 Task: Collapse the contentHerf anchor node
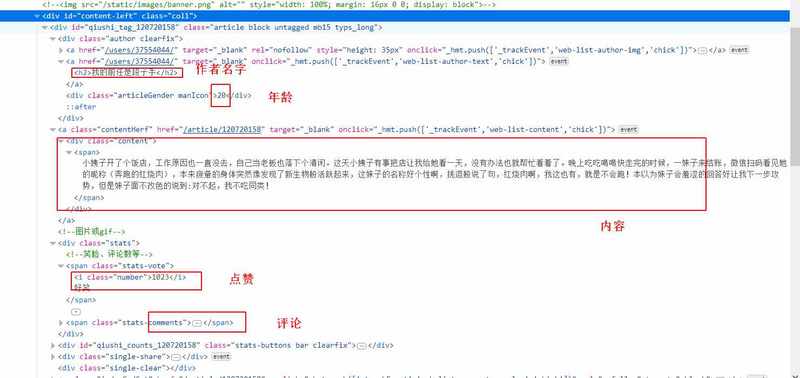pos(53,130)
